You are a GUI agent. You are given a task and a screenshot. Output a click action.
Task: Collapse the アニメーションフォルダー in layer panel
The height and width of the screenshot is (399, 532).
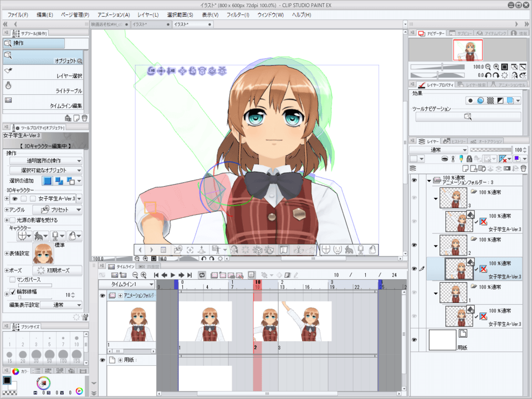click(429, 180)
